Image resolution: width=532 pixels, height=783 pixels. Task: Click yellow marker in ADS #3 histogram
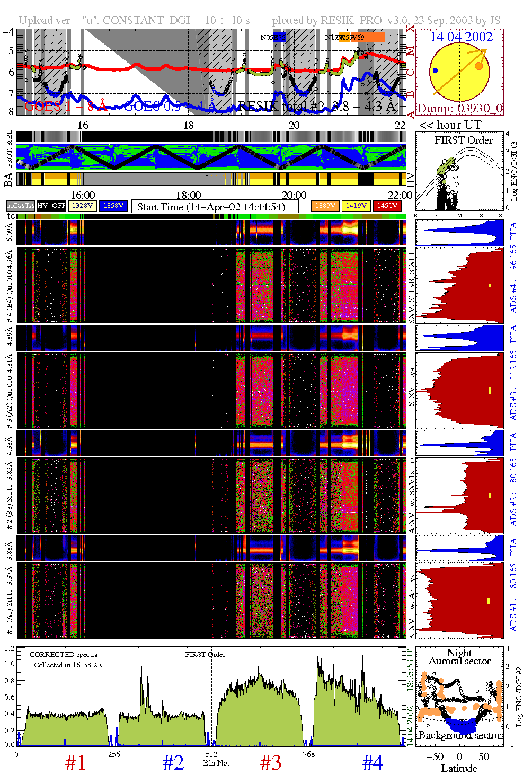(490, 391)
